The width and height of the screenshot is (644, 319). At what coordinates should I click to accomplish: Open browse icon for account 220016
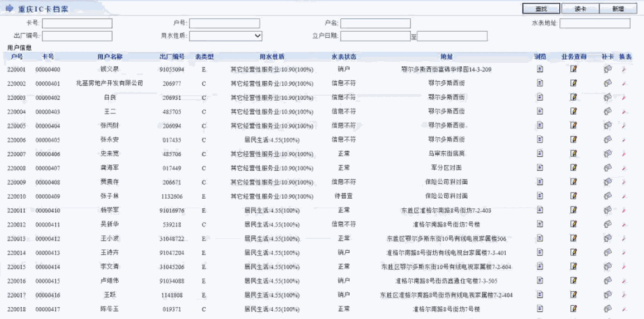point(540,281)
